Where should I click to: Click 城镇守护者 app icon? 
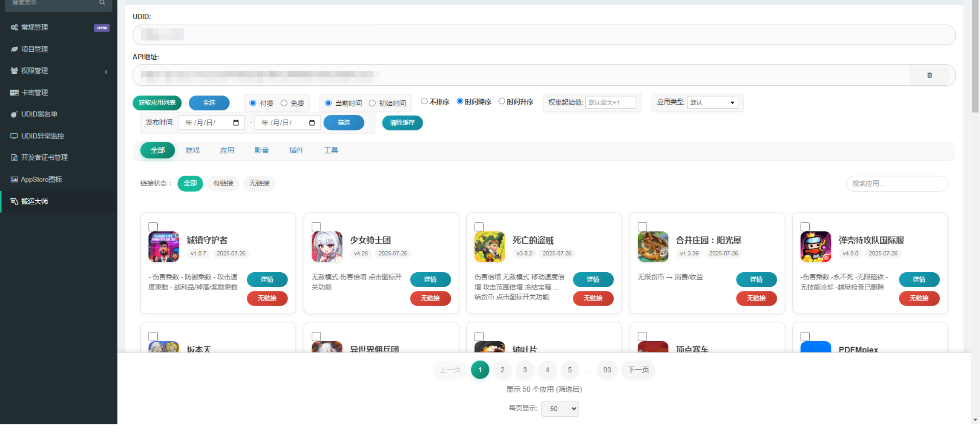[163, 247]
